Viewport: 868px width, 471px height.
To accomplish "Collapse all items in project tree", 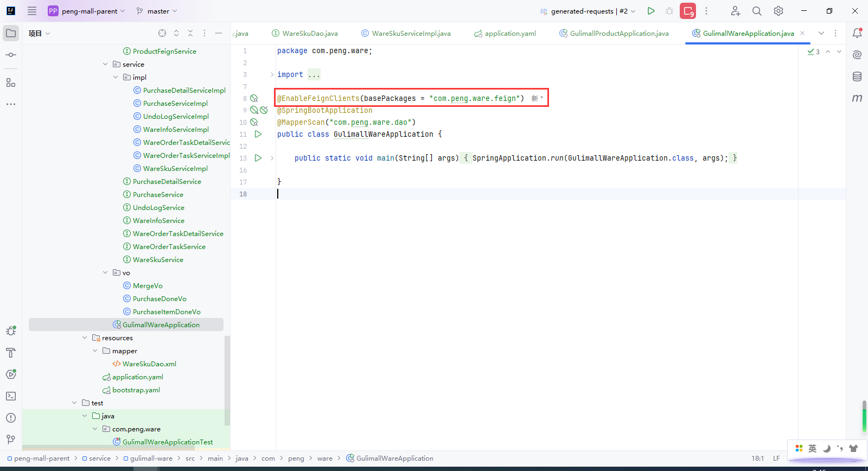I will (x=190, y=33).
